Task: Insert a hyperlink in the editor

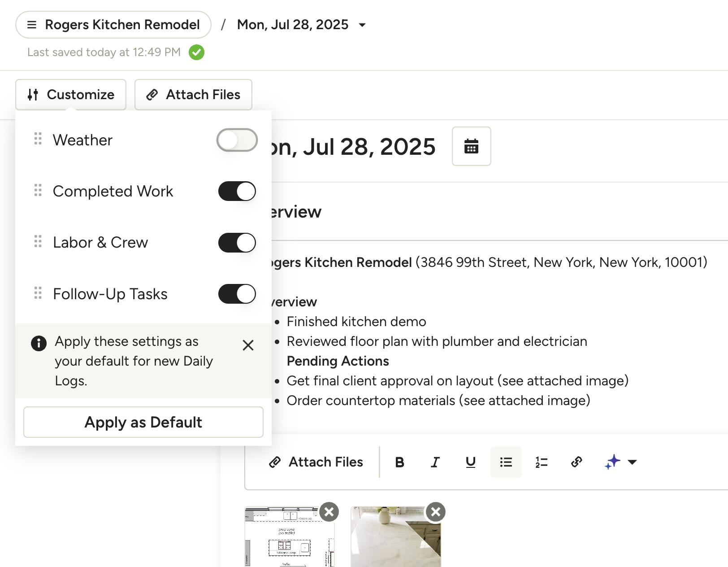Action: pos(576,462)
